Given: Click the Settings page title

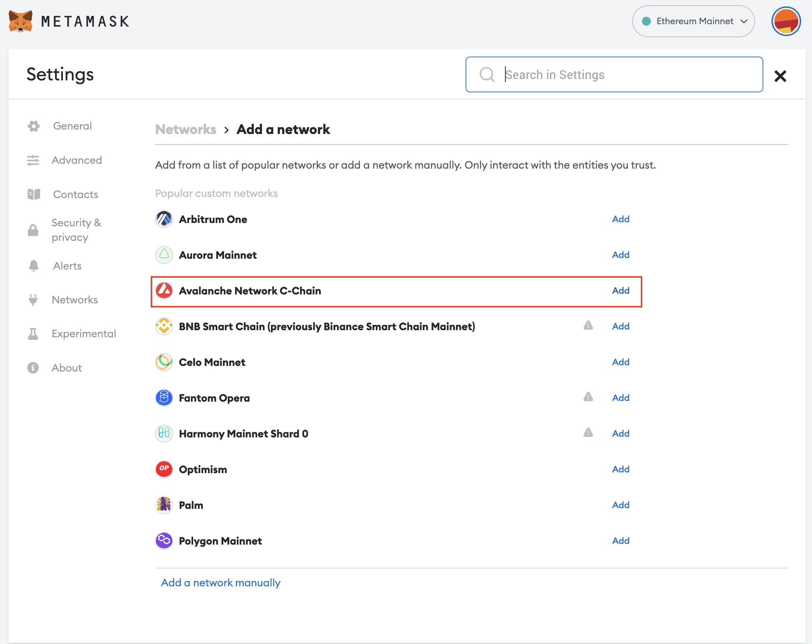Looking at the screenshot, I should click(60, 74).
